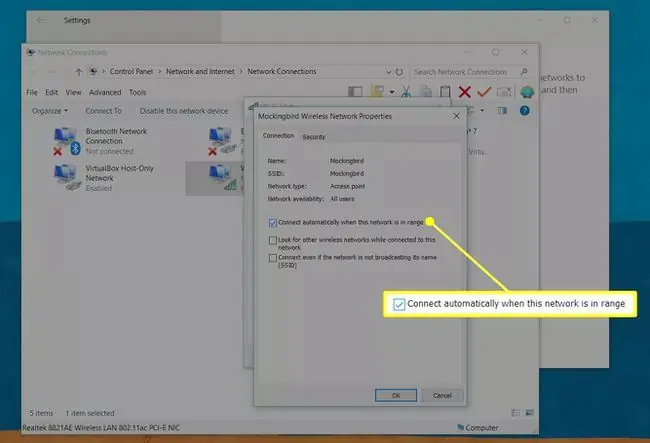Toggle the navigation pane toolbar icon
The width and height of the screenshot is (650, 443).
tap(355, 91)
